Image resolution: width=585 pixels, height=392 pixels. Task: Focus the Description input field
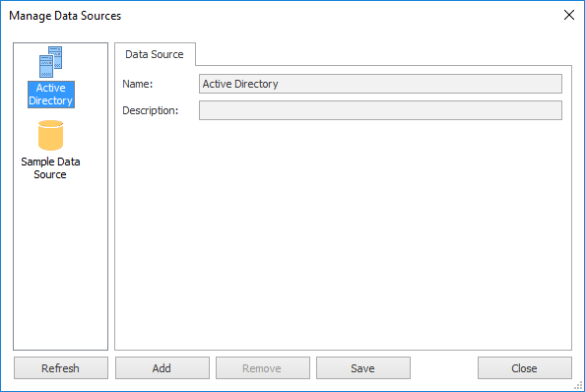[x=380, y=110]
